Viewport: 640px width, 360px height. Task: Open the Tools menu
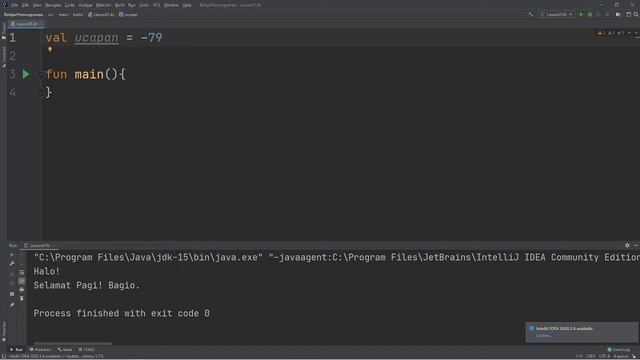[x=144, y=5]
